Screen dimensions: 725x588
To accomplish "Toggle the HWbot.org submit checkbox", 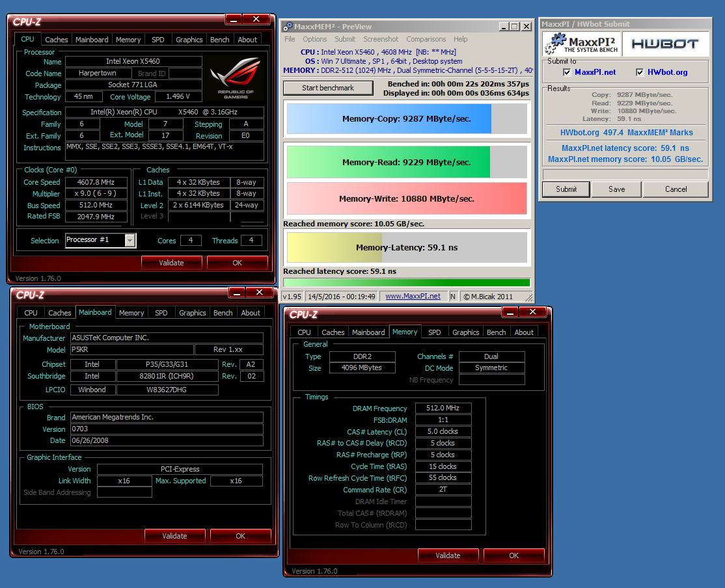I will click(x=640, y=72).
